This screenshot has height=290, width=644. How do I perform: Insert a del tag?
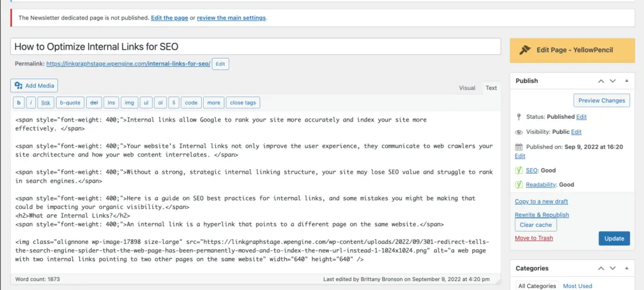[94, 103]
